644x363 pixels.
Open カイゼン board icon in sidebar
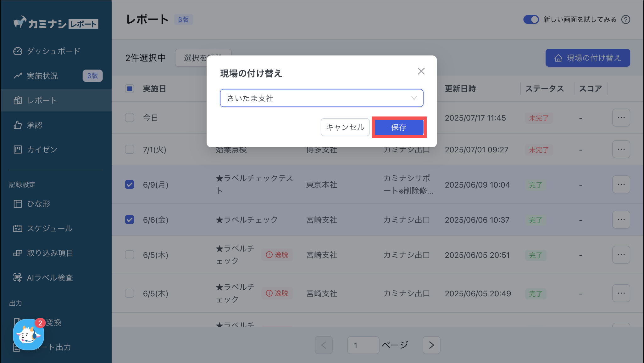coord(18,150)
